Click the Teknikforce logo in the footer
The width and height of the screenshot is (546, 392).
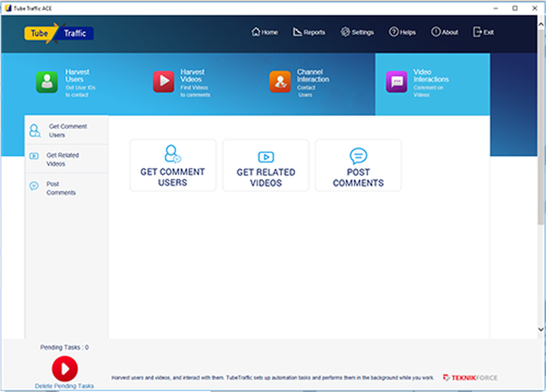[x=470, y=378]
